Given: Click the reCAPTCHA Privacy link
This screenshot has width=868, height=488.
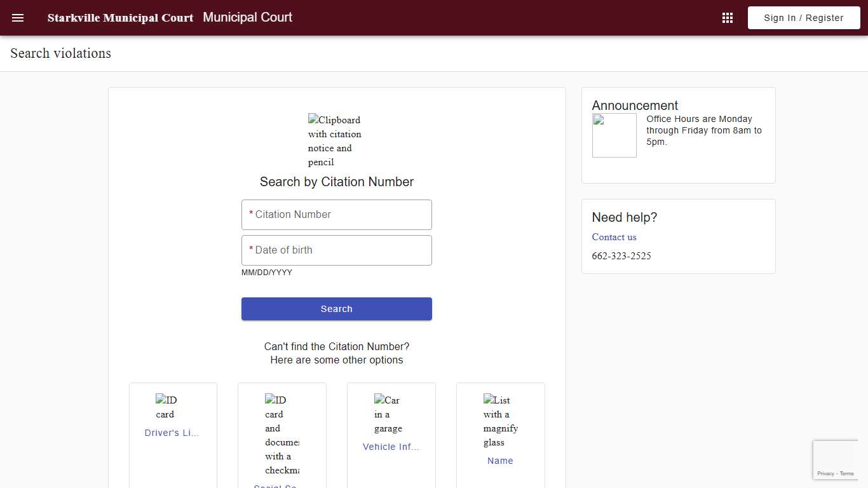Looking at the screenshot, I should pos(827,473).
